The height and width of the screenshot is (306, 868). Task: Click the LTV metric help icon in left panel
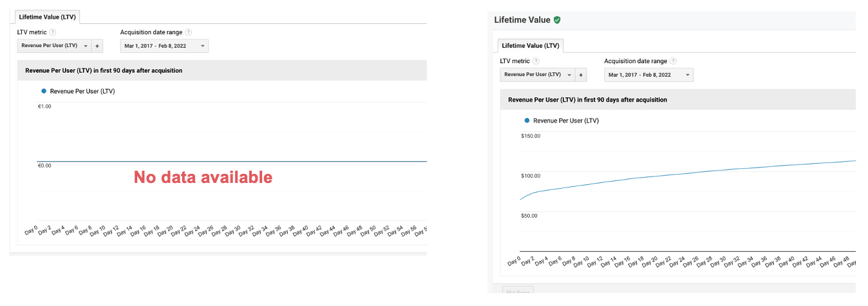53,32
